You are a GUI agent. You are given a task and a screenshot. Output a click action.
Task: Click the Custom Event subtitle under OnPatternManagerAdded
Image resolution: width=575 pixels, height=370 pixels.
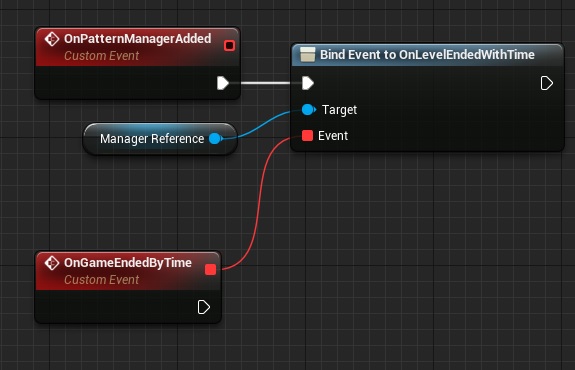102,56
